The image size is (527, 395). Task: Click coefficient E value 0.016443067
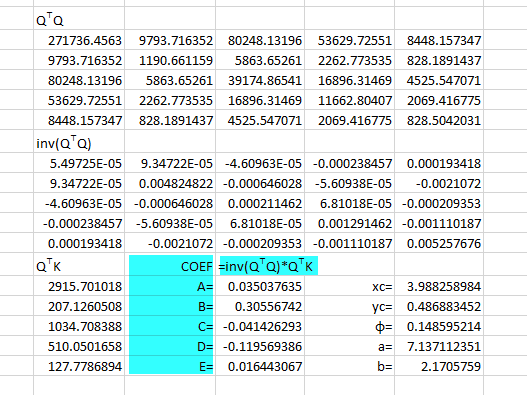[260, 366]
